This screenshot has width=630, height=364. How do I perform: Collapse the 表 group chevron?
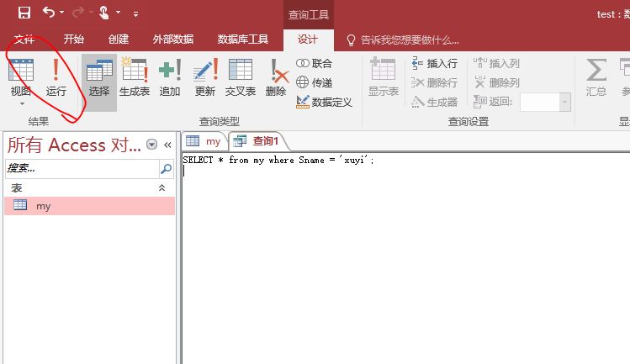pyautogui.click(x=162, y=187)
